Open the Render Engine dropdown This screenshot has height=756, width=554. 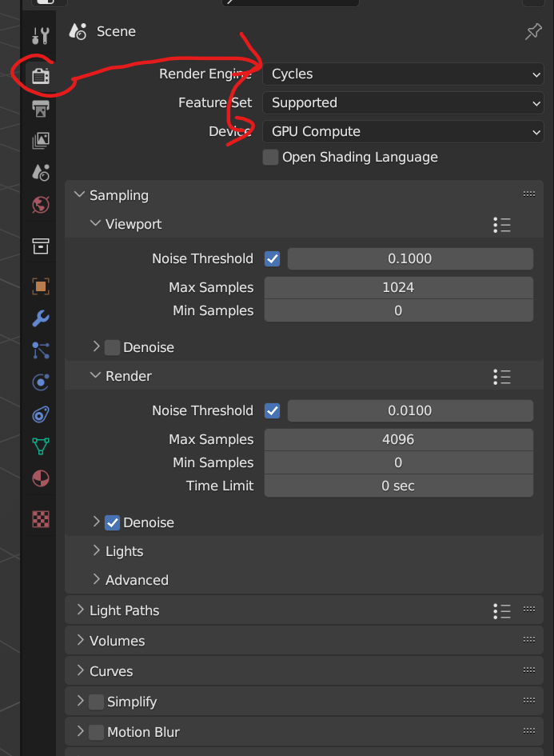point(403,74)
